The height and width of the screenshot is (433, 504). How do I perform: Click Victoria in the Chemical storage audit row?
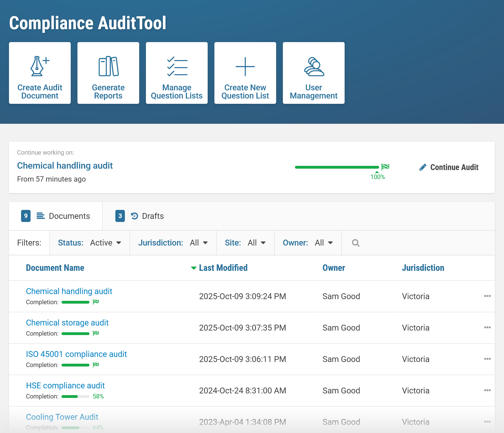[416, 328]
